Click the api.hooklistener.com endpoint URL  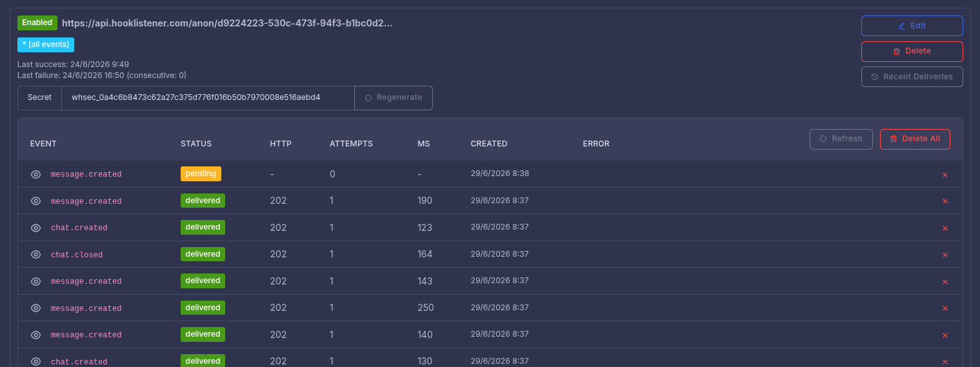[227, 23]
